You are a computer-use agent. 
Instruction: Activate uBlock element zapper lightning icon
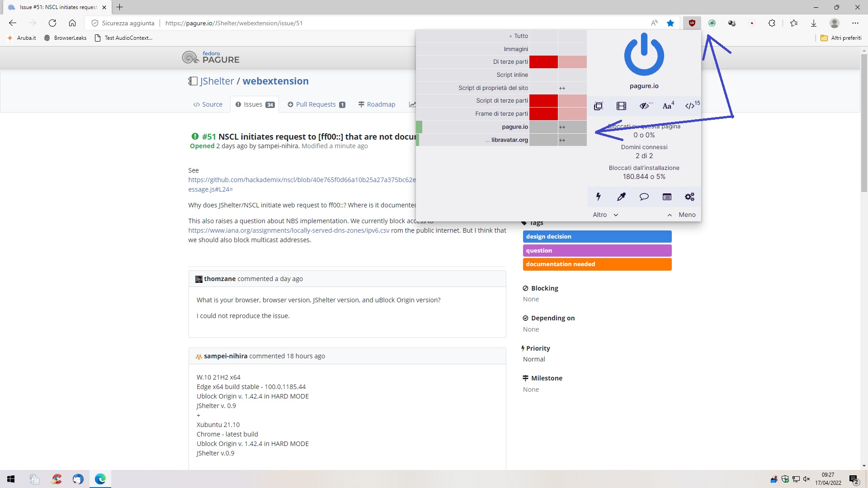coord(599,197)
